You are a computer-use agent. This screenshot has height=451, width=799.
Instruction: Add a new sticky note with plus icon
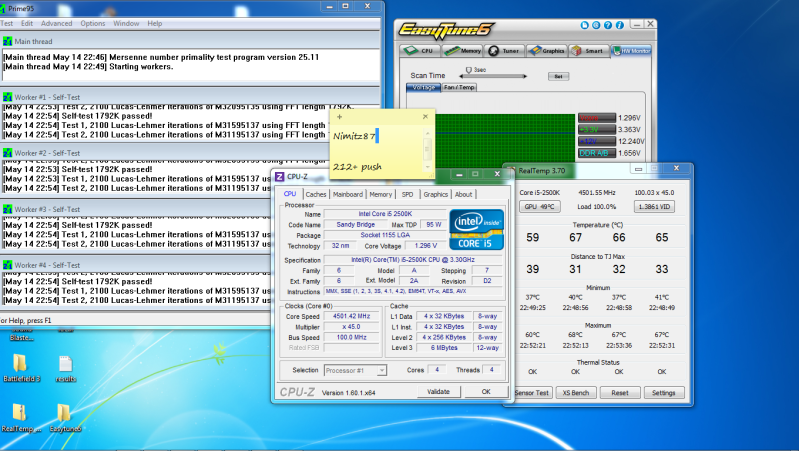(339, 117)
